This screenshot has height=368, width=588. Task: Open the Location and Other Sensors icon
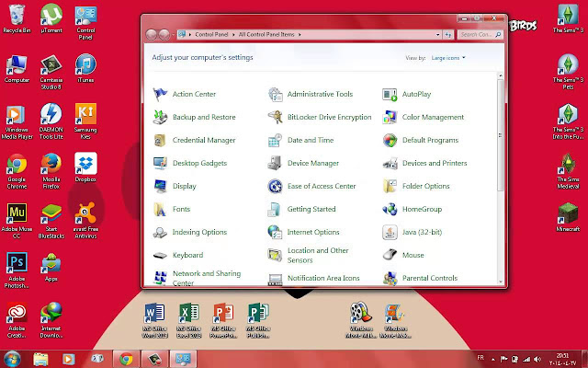[276, 255]
